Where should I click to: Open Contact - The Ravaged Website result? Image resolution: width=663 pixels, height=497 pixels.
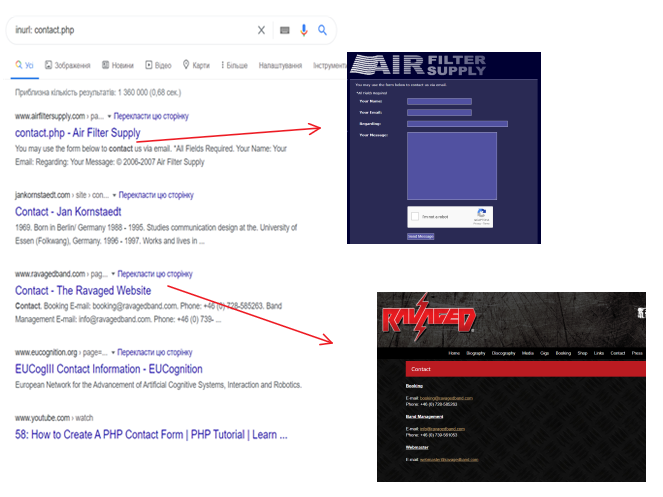(x=83, y=291)
